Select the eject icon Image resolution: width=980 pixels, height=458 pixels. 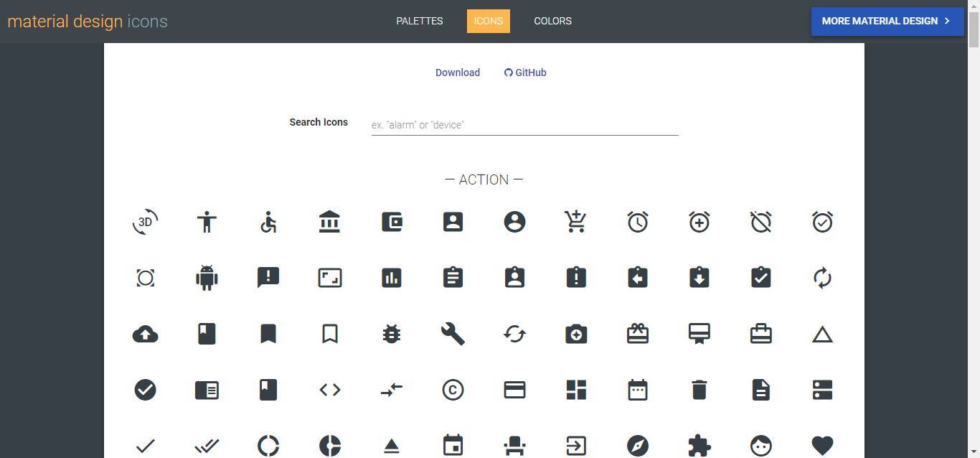[x=392, y=446]
